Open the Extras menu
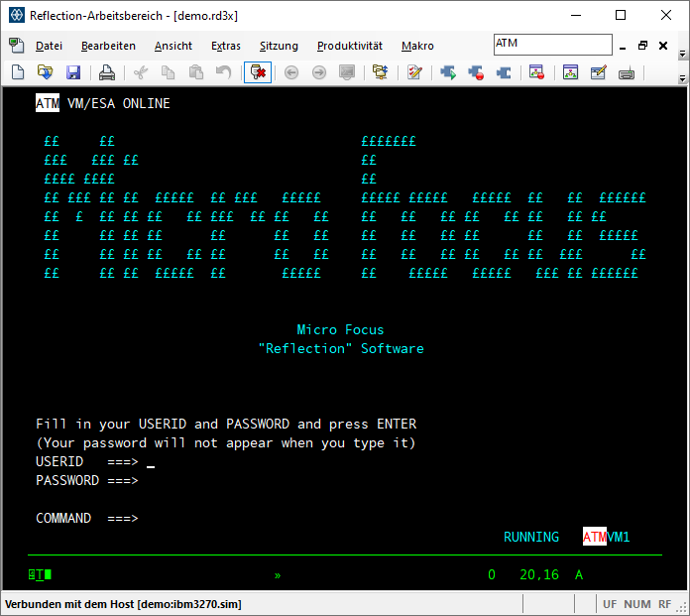Image resolution: width=690 pixels, height=616 pixels. [x=226, y=46]
